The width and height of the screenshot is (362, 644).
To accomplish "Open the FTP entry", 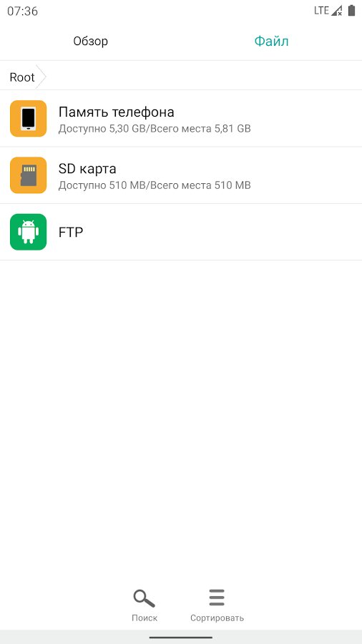I will tap(181, 232).
